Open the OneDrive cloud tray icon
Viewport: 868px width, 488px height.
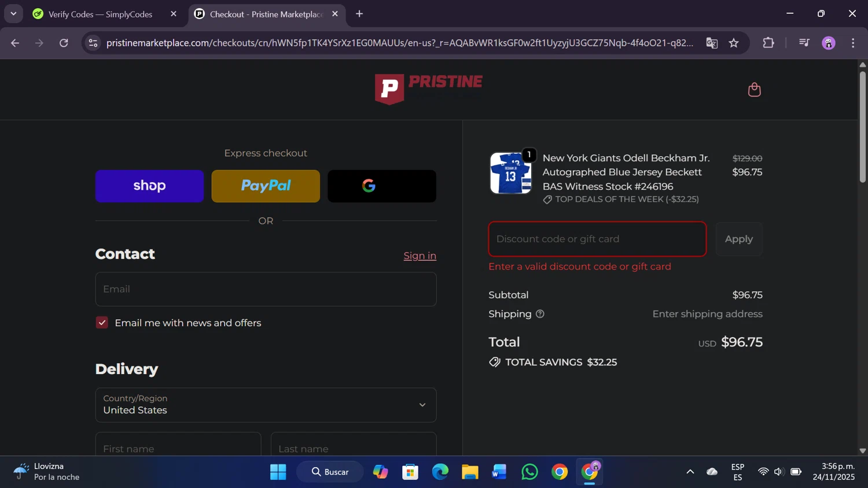point(712,472)
